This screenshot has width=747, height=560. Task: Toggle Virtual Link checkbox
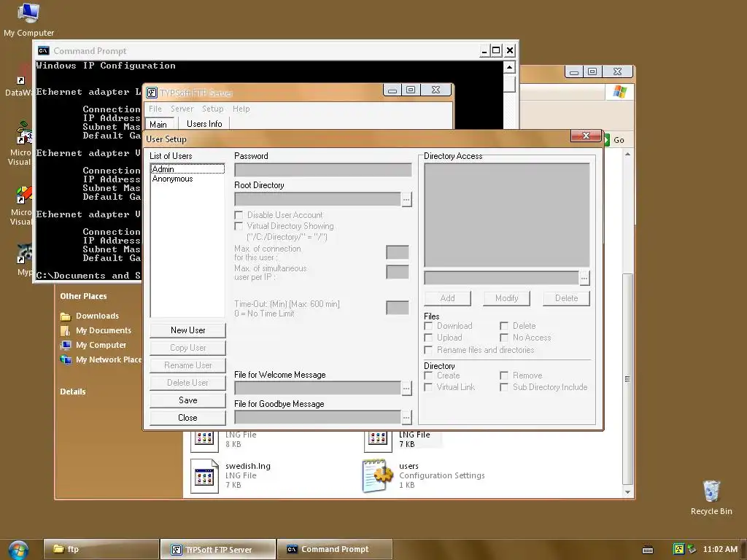pyautogui.click(x=428, y=387)
